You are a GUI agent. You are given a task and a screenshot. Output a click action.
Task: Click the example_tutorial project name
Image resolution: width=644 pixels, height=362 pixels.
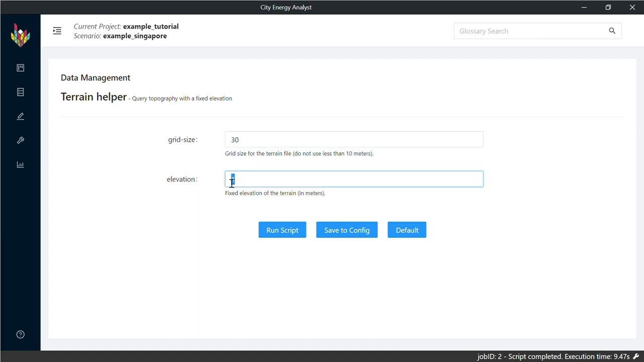[151, 26]
